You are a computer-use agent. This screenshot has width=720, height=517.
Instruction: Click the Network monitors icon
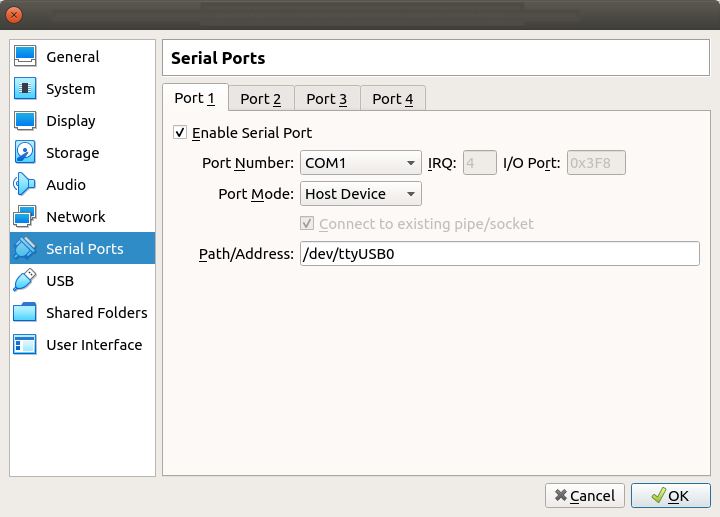tap(25, 216)
